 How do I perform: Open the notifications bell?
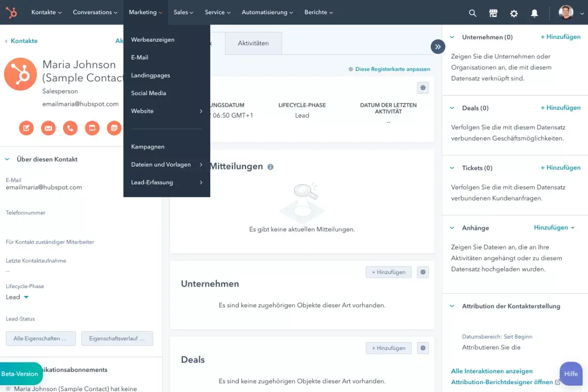tap(534, 13)
